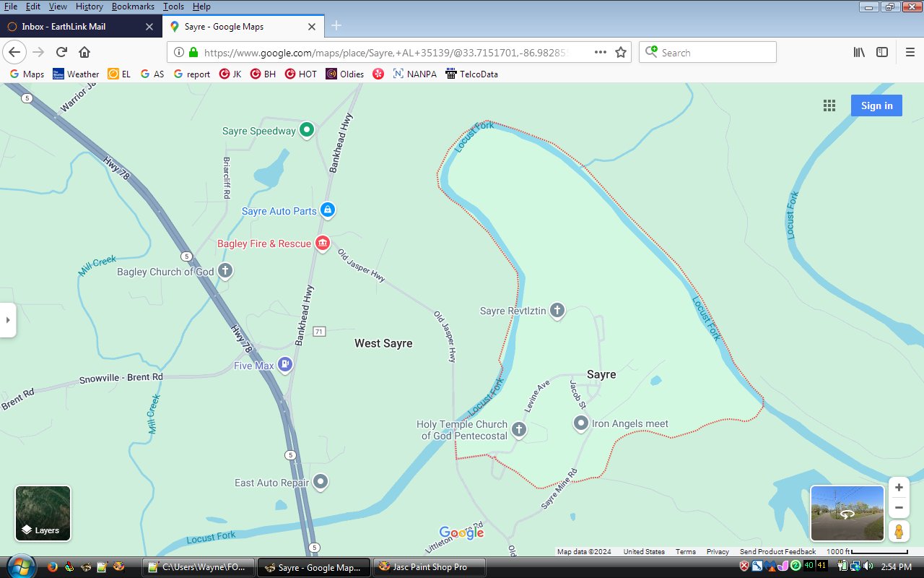Go to Firefox home page
Viewport: 924px width, 578px height.
click(84, 52)
